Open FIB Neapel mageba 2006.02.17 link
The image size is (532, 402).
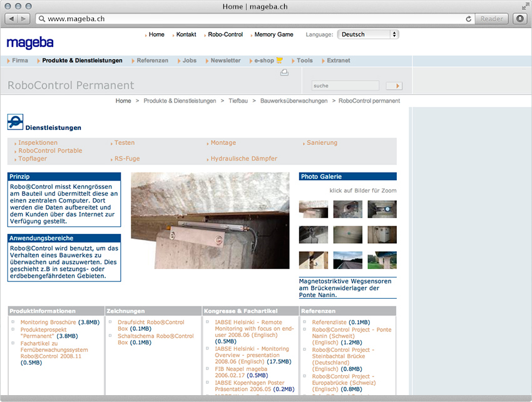(x=241, y=372)
